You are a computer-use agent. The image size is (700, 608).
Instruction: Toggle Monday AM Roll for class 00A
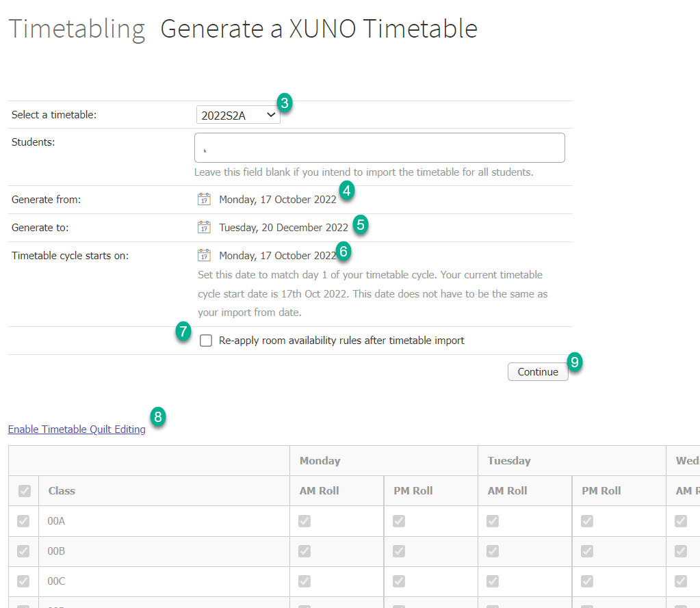(304, 520)
